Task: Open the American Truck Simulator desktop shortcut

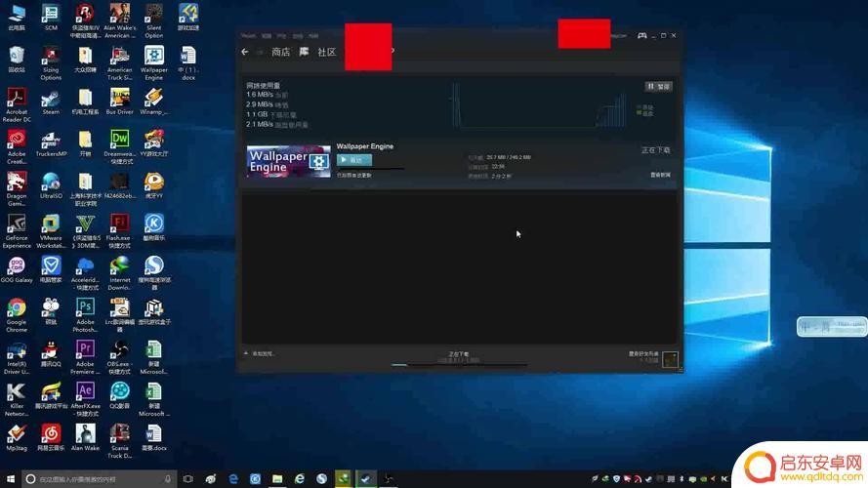Action: [119, 62]
